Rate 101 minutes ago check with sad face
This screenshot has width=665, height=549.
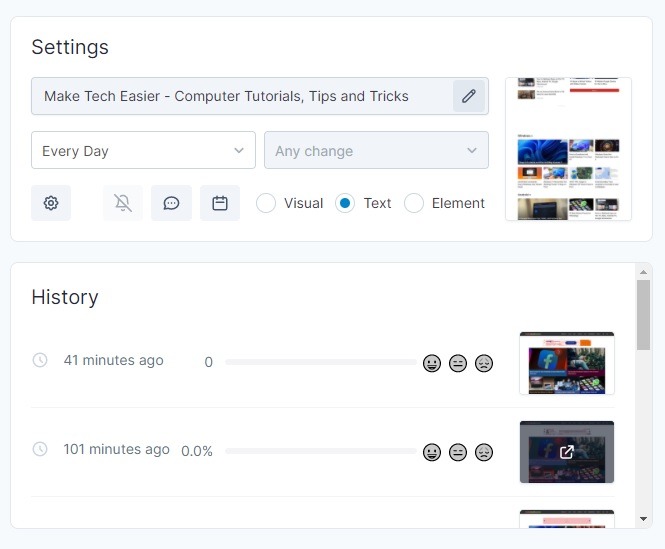click(x=484, y=452)
